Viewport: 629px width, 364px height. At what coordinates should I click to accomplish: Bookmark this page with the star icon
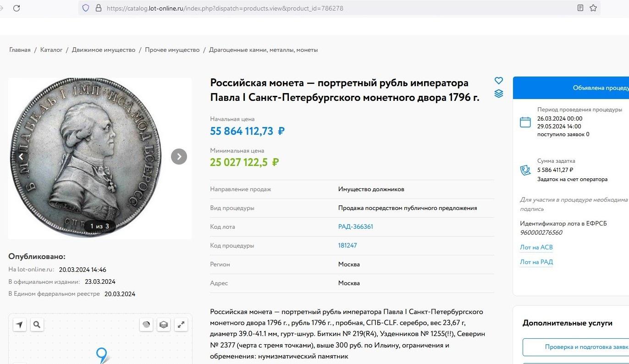593,8
